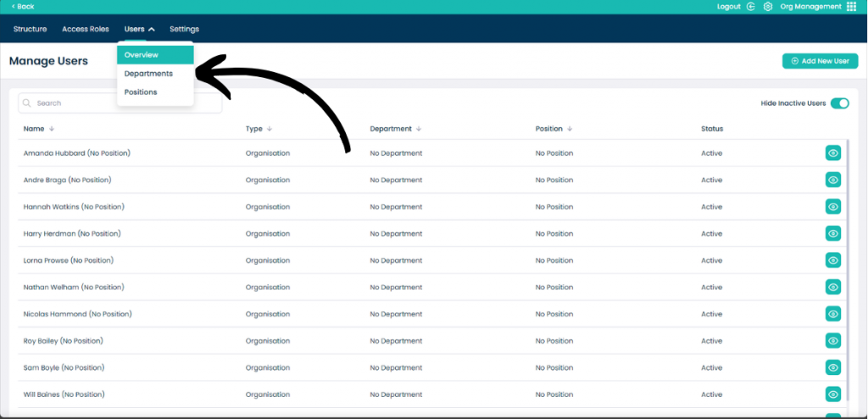This screenshot has width=868, height=419.
Task: Select Positions from the Users menu
Action: pyautogui.click(x=155, y=92)
